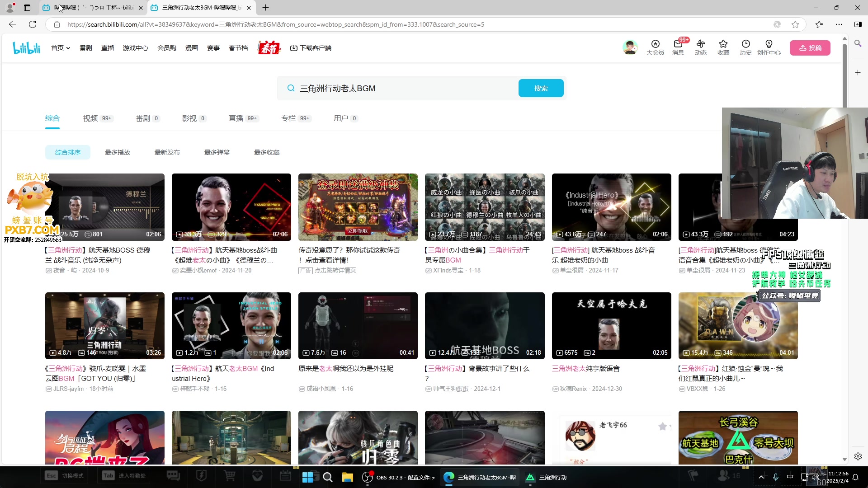
Task: Click the 投稿 upload button
Action: pyautogui.click(x=810, y=48)
